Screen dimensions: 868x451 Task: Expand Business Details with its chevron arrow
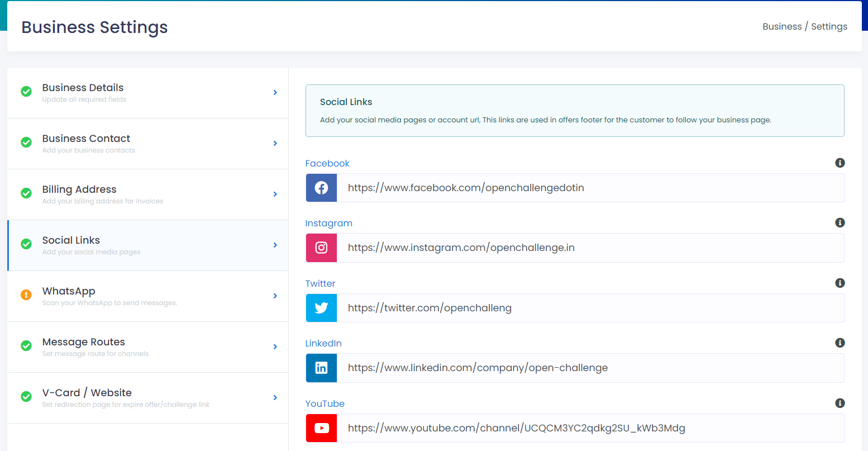point(275,92)
